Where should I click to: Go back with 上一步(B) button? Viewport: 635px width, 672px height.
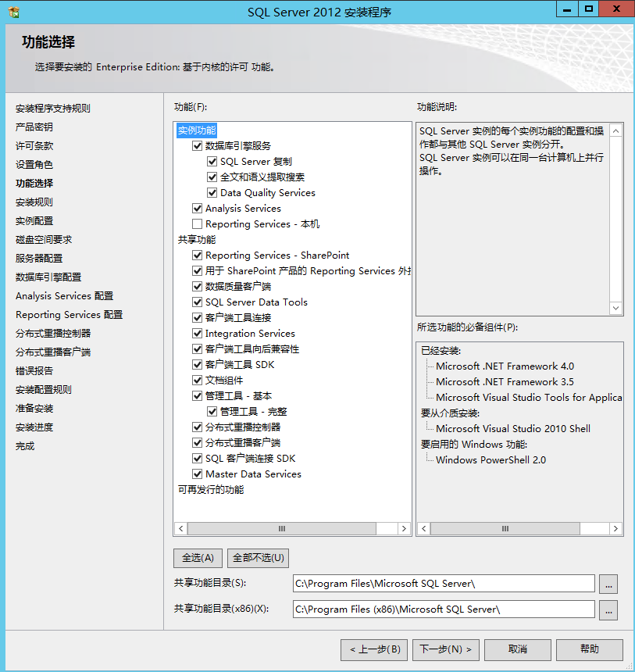[x=375, y=649]
